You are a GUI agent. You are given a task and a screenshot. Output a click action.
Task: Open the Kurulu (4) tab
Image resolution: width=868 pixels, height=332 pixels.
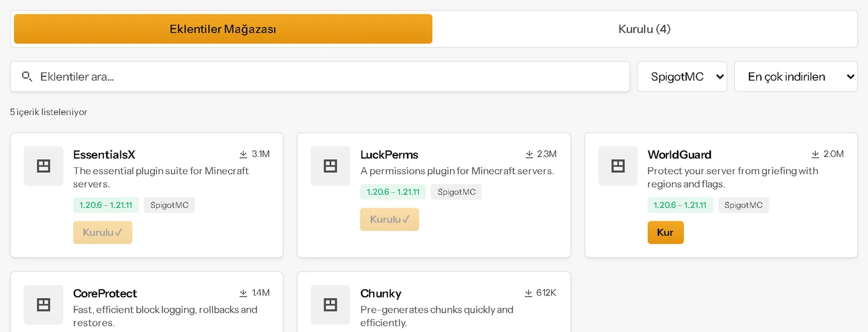(x=644, y=29)
